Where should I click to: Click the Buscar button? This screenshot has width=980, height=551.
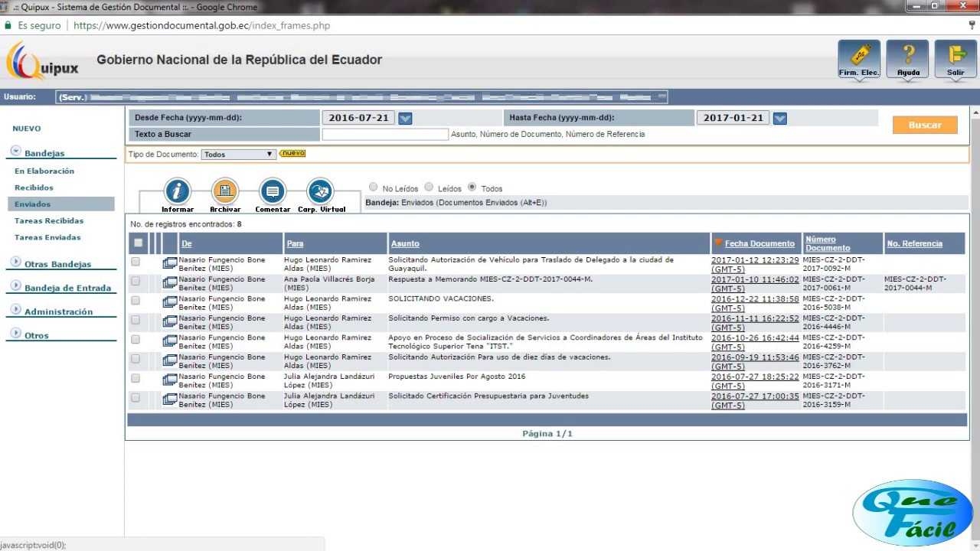pyautogui.click(x=925, y=125)
